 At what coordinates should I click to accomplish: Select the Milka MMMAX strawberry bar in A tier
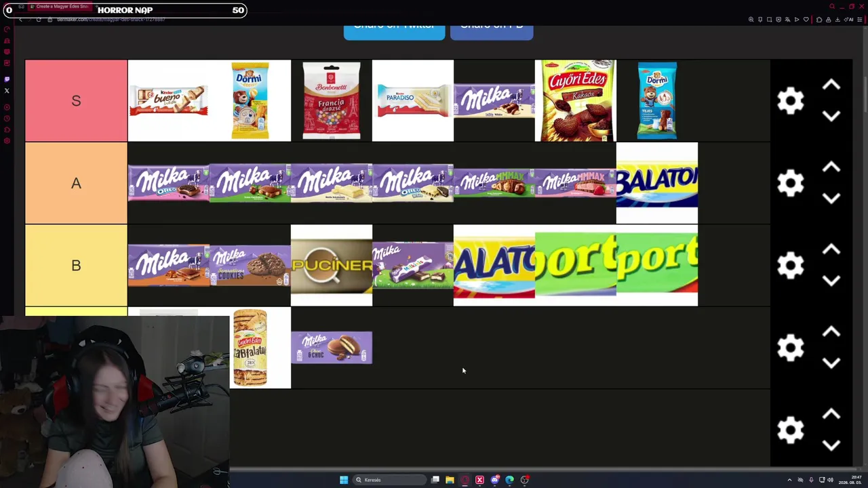click(576, 183)
